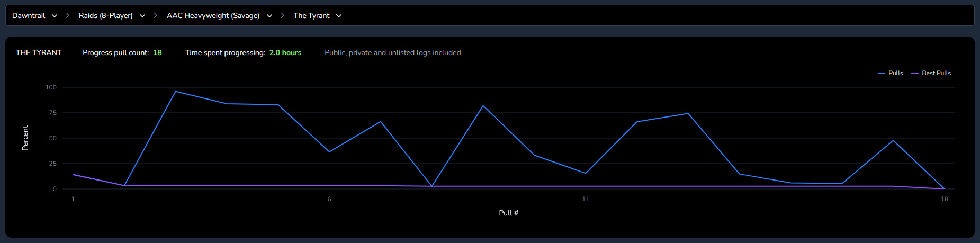Click the y-axis label 100
Image resolution: width=980 pixels, height=243 pixels.
tap(51, 87)
